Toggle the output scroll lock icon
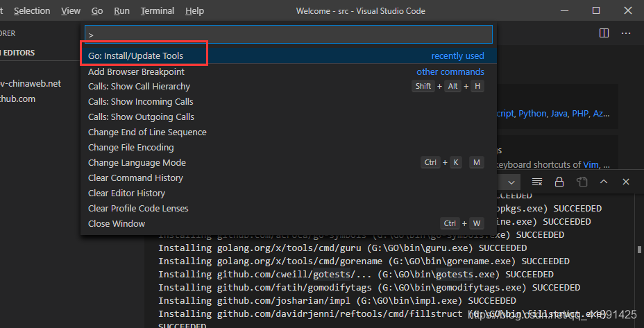The height and width of the screenshot is (328, 644). (x=559, y=182)
